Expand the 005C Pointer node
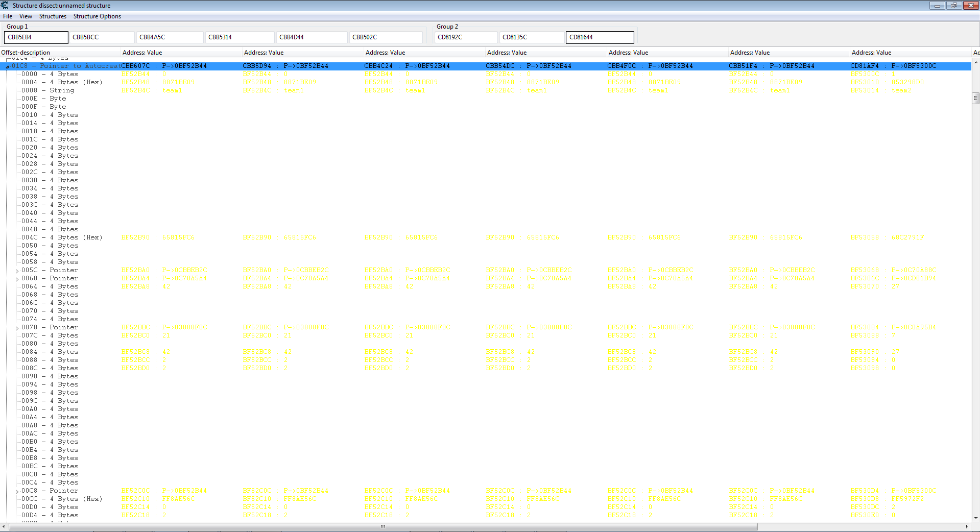The height and width of the screenshot is (532, 980). click(17, 271)
